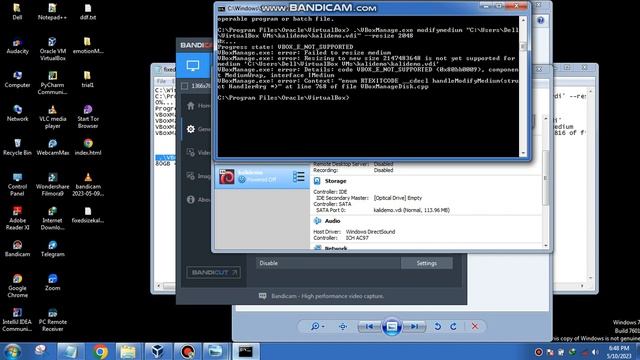Viewport: 640px width, 360px height.
Task: Rotate image clockwise in Photo Viewer
Action: click(x=453, y=327)
